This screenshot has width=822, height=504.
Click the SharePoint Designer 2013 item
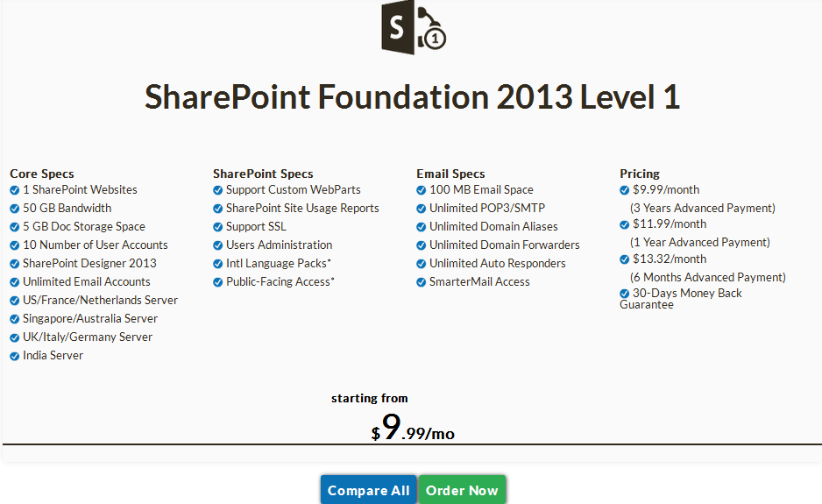pyautogui.click(x=89, y=264)
